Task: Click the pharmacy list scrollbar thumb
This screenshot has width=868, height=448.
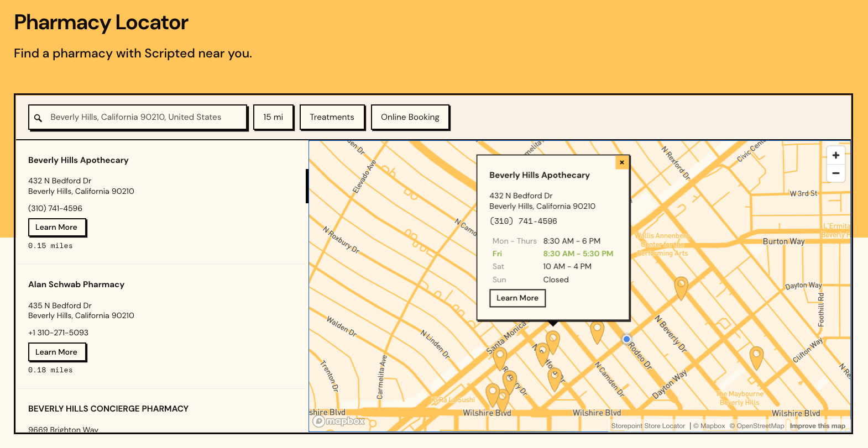Action: tap(307, 186)
